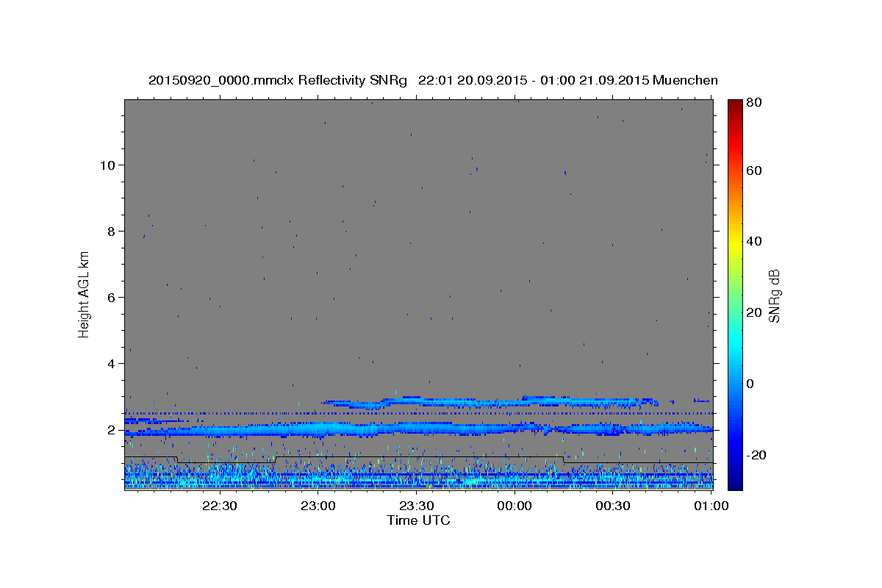Click the colorbar value 20
This screenshot has width=882, height=588.
pyautogui.click(x=755, y=312)
